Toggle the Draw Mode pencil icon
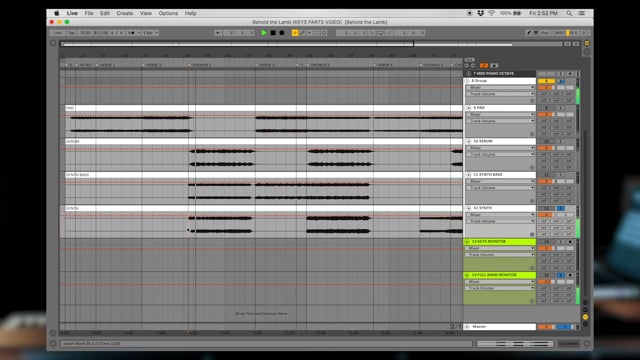640x360 pixels. click(529, 33)
